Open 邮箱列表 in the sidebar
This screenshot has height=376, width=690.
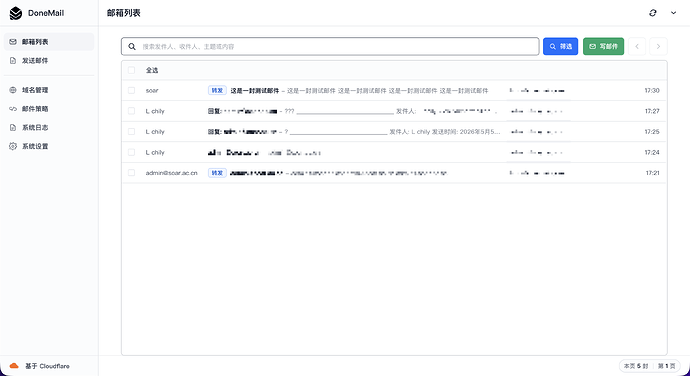(49, 42)
